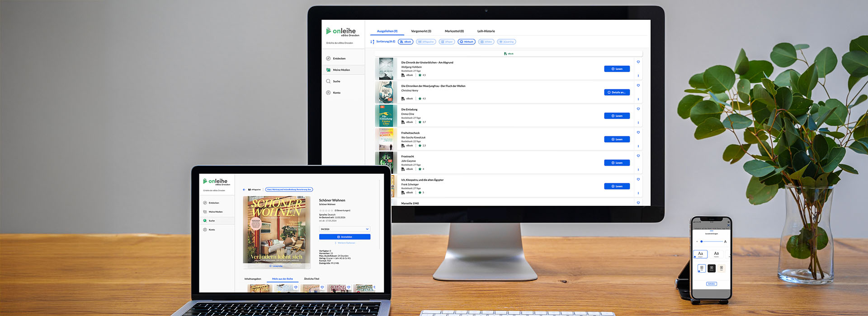Click the Leseprobe link under the magazine cover

tap(276, 266)
